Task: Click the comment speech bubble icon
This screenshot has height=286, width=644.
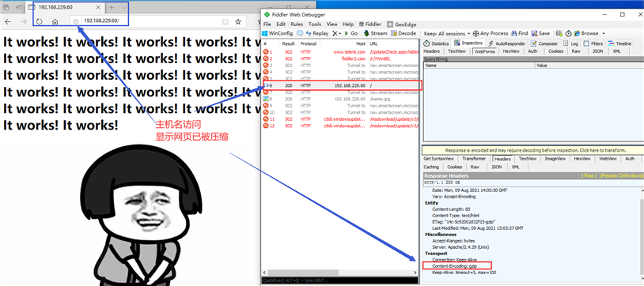Action: coord(300,33)
